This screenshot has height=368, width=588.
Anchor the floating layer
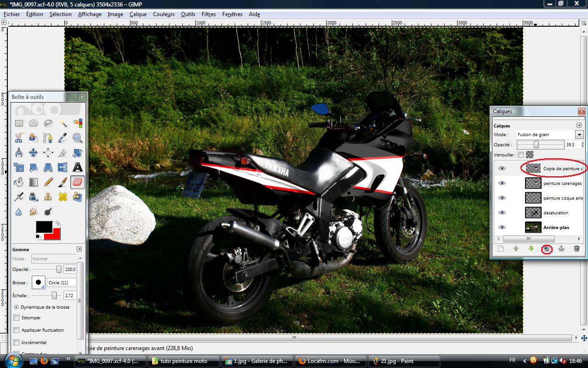coord(561,249)
